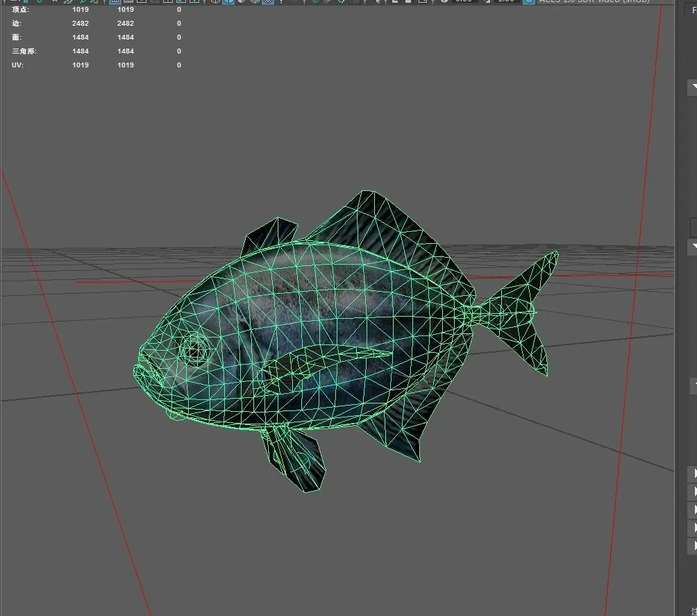Click the fish's forked tail fin
Screen dimensions: 697x616
[519, 313]
